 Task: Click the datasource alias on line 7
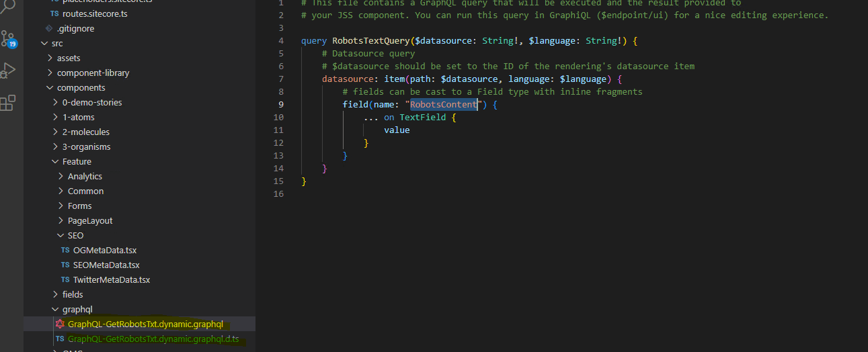[348, 79]
